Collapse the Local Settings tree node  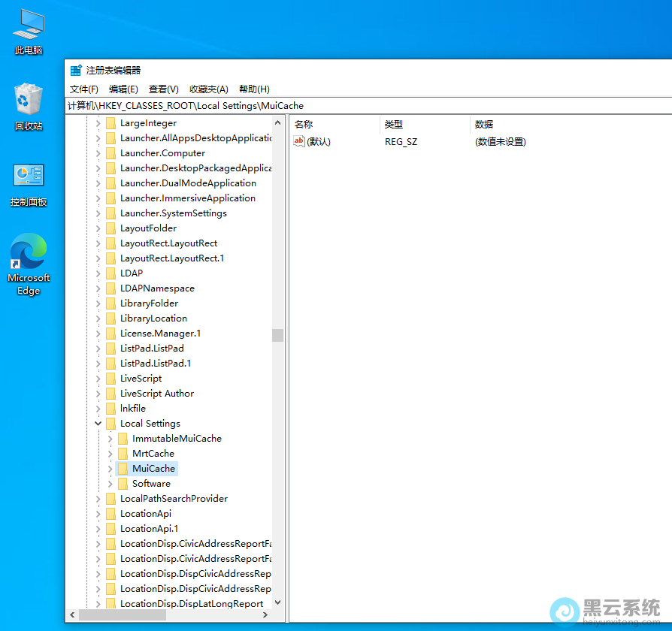click(x=98, y=424)
